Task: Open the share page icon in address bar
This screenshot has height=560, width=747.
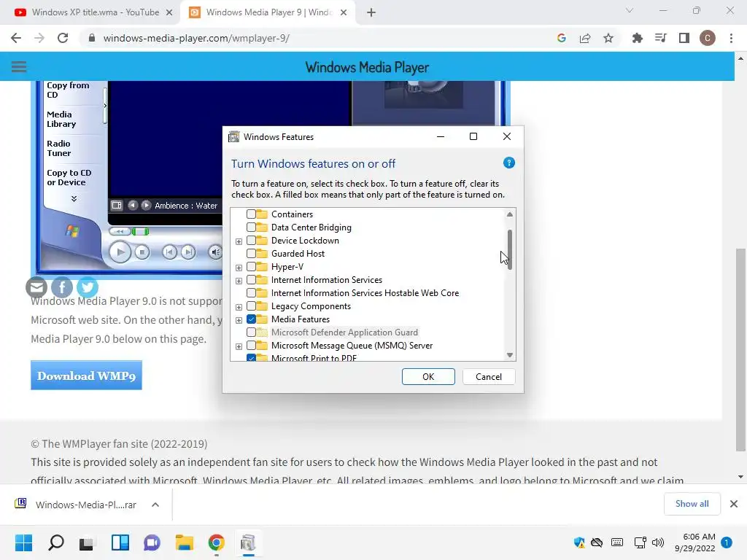Action: pyautogui.click(x=585, y=38)
